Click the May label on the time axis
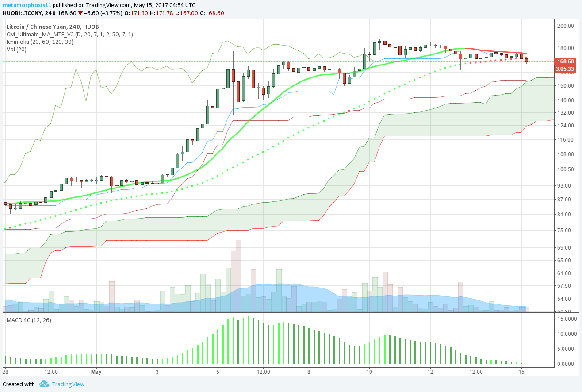The height and width of the screenshot is (392, 582). click(x=96, y=372)
